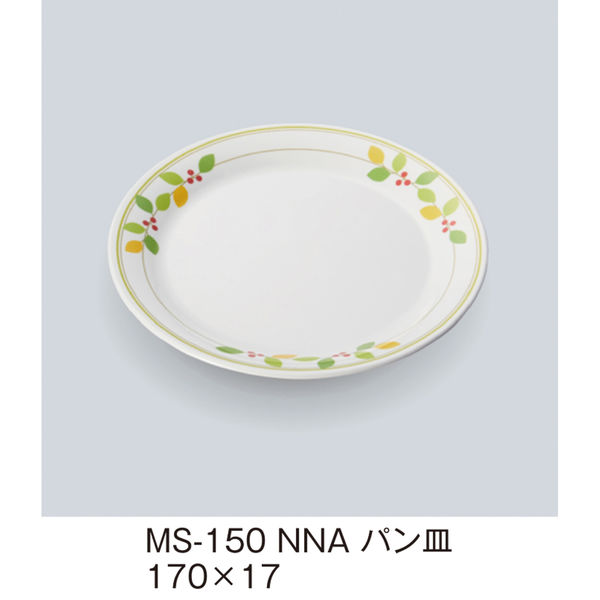
Task: Click the yellow-orange leaf on lower left rim
Action: tap(134, 246)
